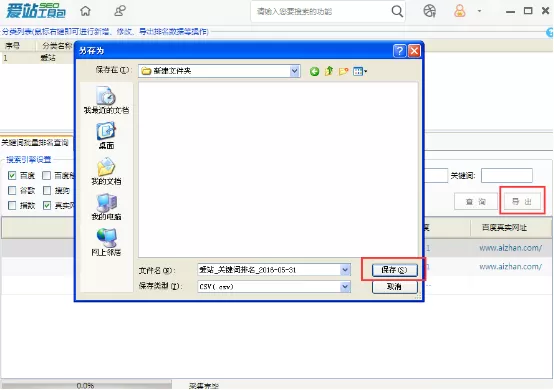Click the 搜索引擎设置 group label

[29, 160]
